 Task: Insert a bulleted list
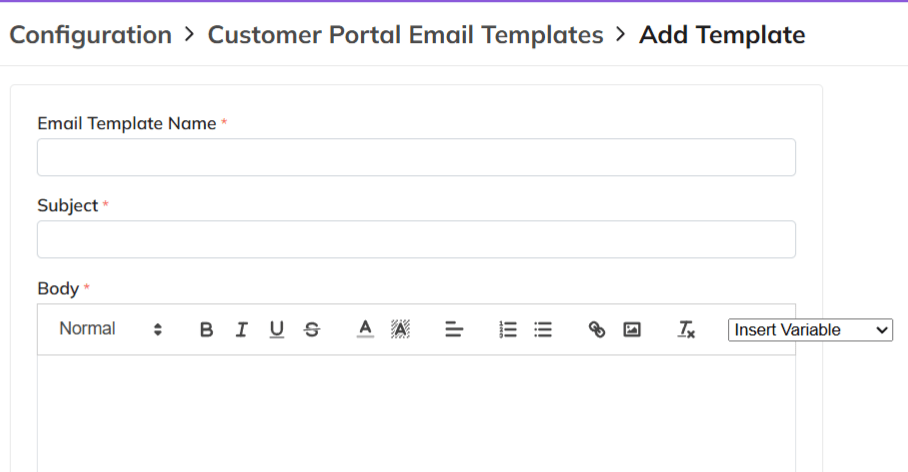(543, 330)
